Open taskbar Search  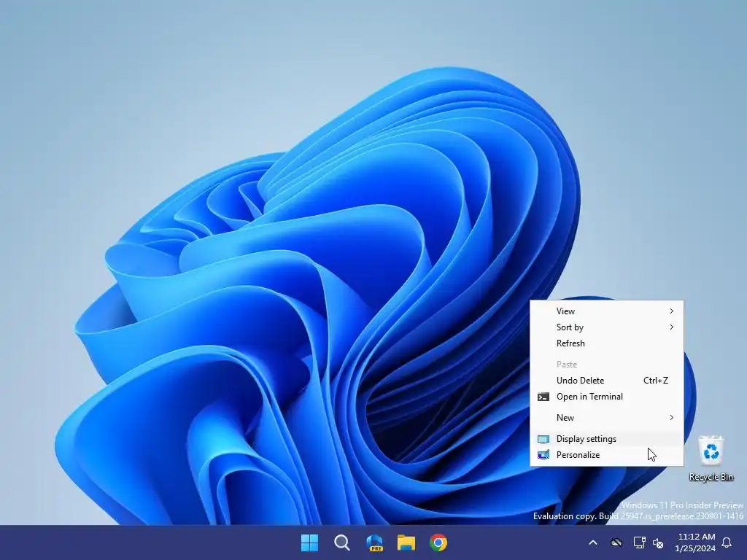(x=342, y=542)
